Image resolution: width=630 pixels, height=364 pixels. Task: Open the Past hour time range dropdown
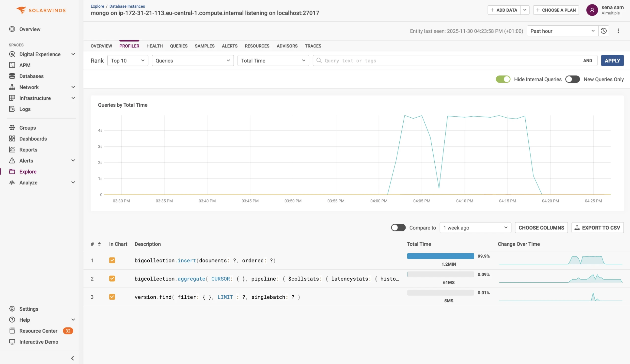[x=563, y=31]
